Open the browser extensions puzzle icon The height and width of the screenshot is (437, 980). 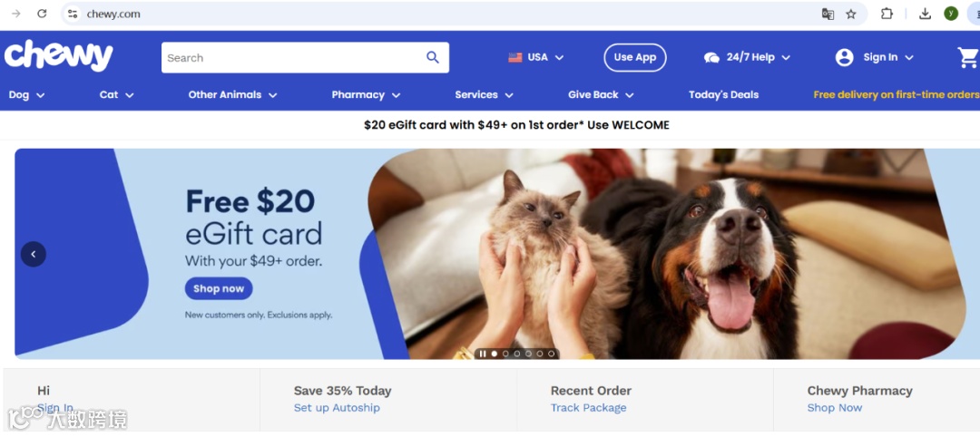[887, 14]
